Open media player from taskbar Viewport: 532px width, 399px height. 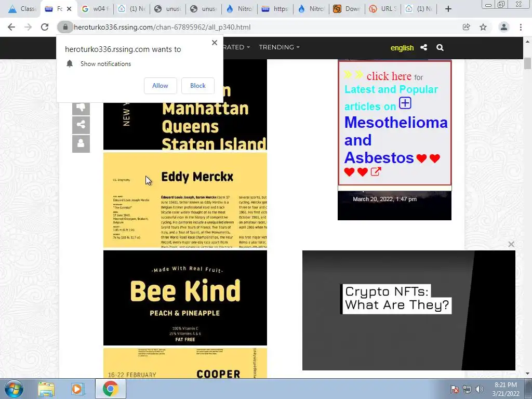tap(77, 389)
